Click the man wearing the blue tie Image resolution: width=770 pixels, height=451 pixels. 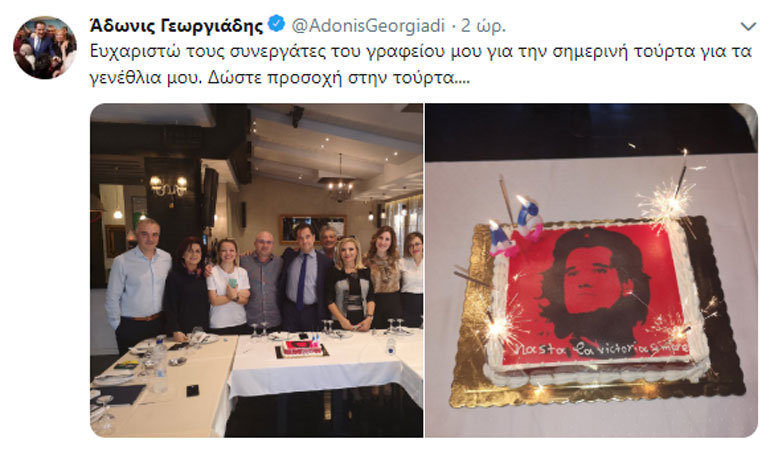[x=302, y=277]
